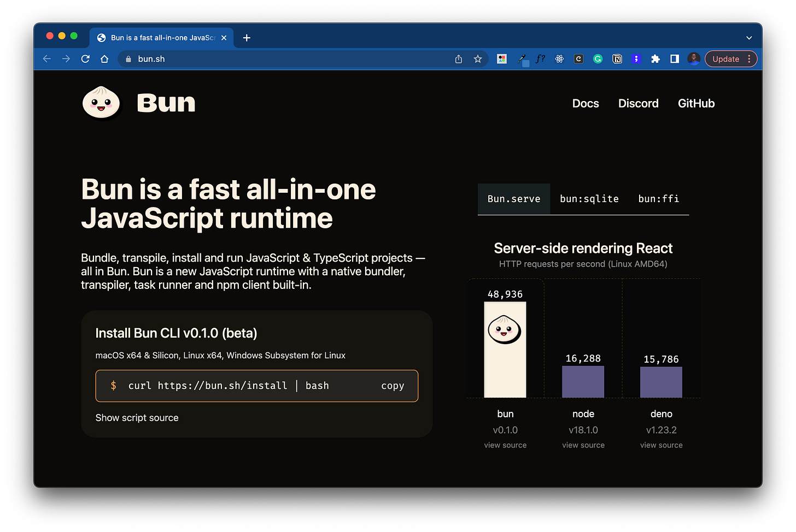The height and width of the screenshot is (532, 796).
Task: Open the Grammarly extension icon
Action: [598, 59]
